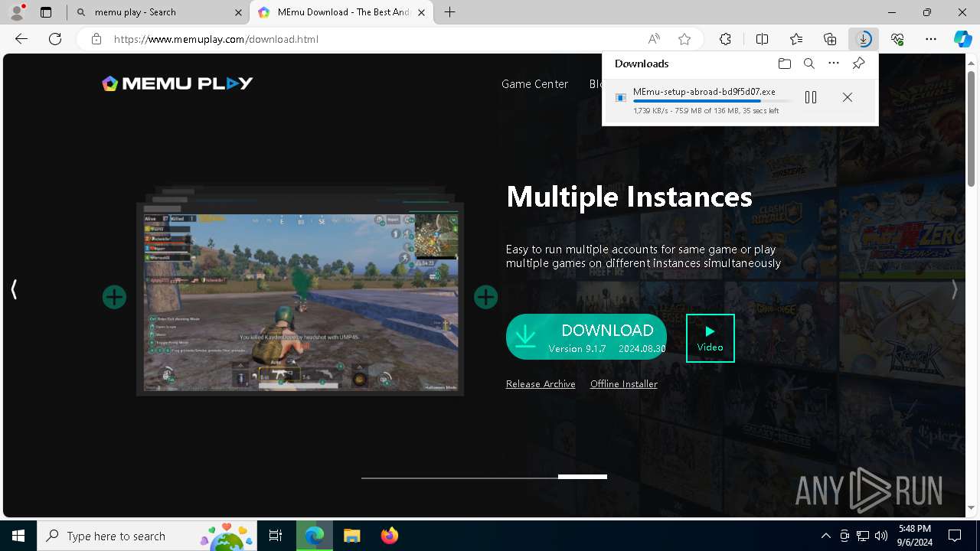Play the Video button
Image resolution: width=980 pixels, height=551 pixels.
point(710,338)
